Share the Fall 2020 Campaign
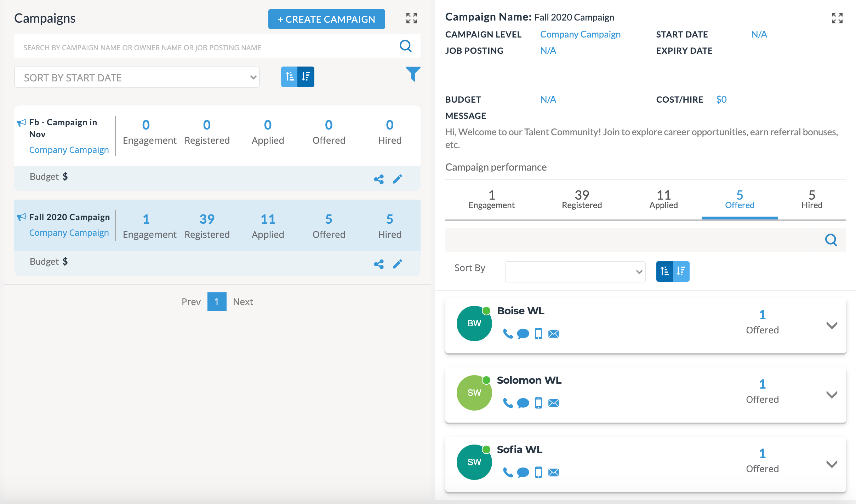The width and height of the screenshot is (856, 504). 378,264
